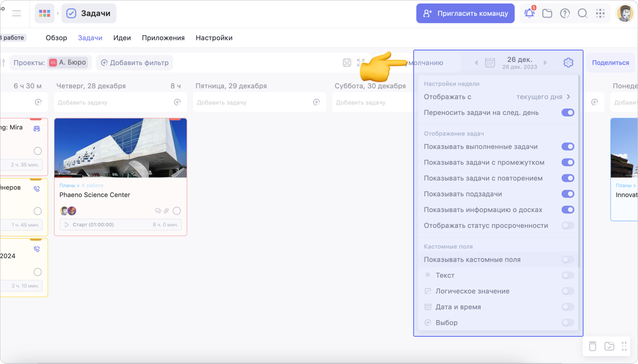This screenshot has width=638, height=364.
Task: Click the К работе link on Phaeno card
Action: coord(92,186)
